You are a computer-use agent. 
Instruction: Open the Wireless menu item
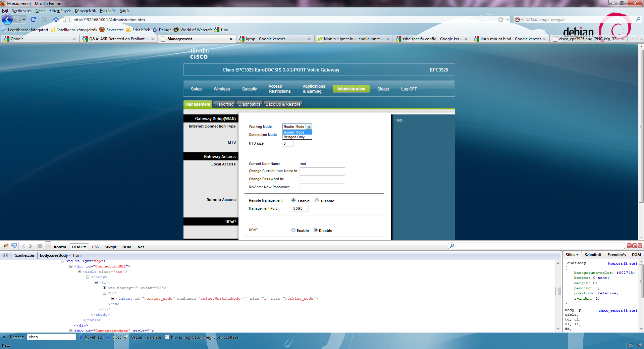click(x=222, y=89)
